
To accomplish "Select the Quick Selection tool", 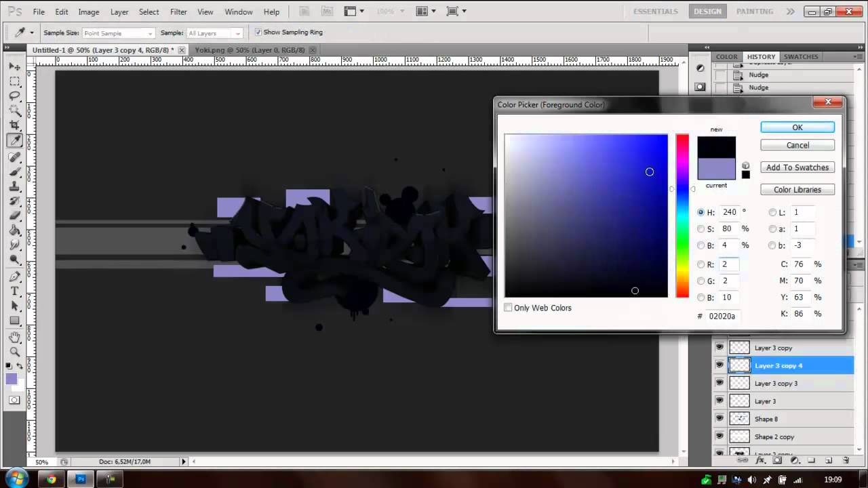I will [x=14, y=111].
